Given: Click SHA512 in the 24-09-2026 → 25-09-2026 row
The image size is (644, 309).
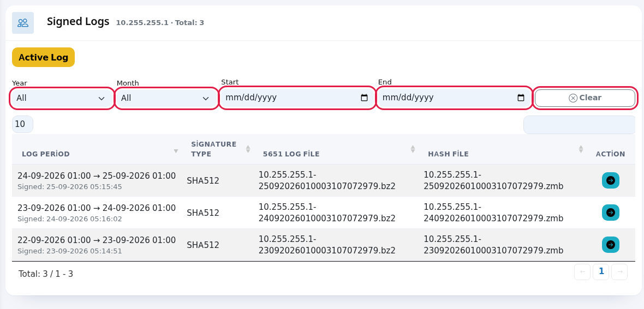Looking at the screenshot, I should [203, 181].
